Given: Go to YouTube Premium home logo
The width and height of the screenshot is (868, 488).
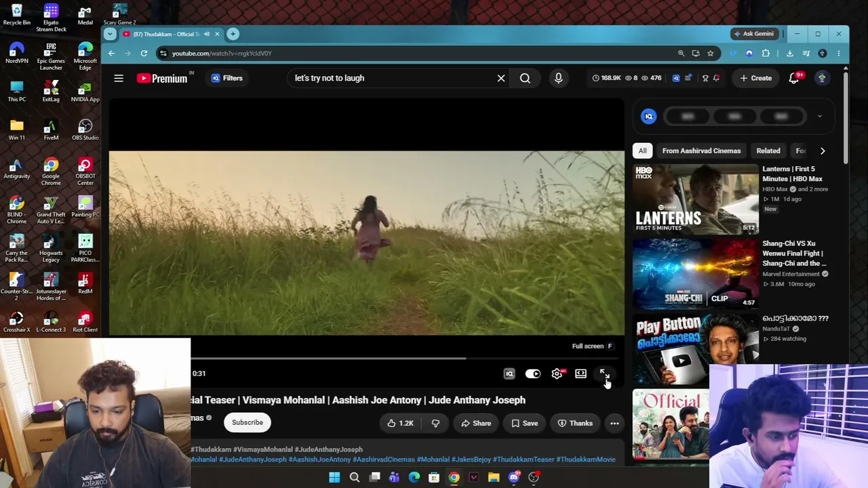Looking at the screenshot, I should (x=162, y=78).
